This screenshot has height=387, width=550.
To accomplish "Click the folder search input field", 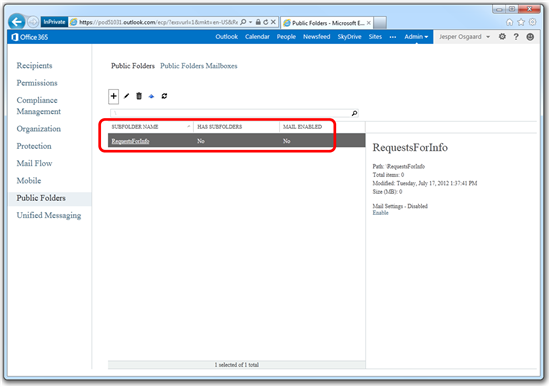I will coord(231,113).
